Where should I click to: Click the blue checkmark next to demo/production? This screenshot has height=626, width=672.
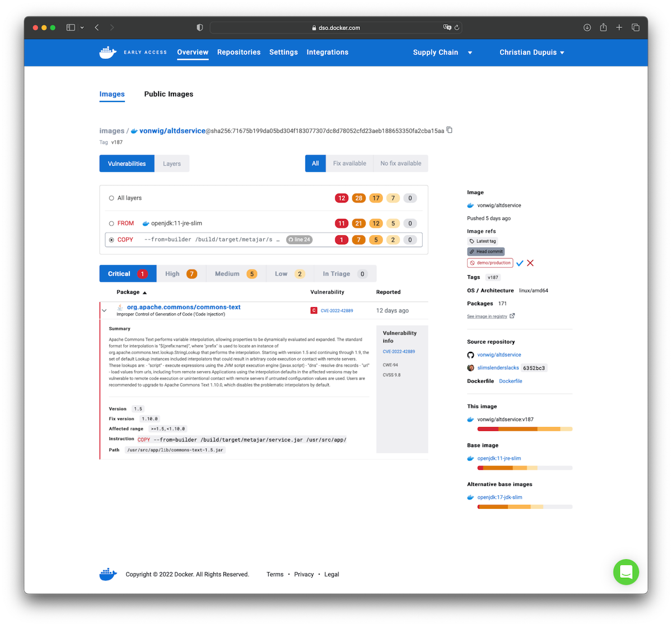coord(520,263)
